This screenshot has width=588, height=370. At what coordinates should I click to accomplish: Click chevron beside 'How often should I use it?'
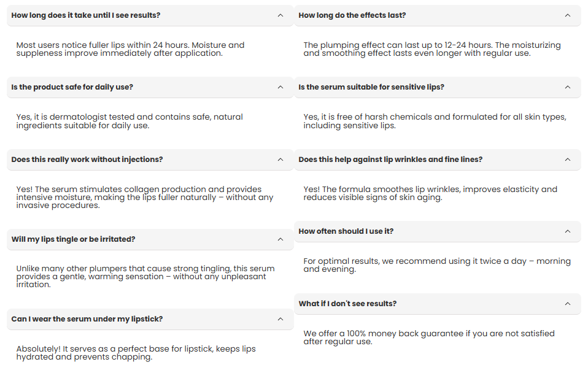(568, 231)
